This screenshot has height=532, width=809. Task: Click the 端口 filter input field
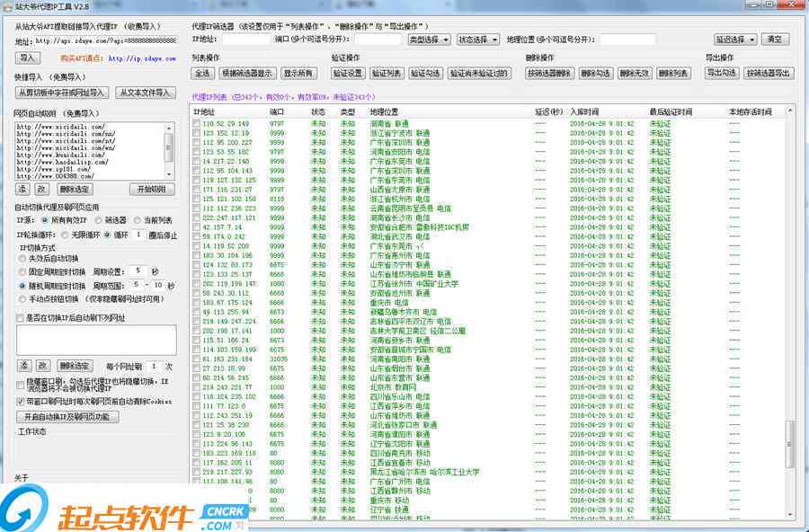click(378, 40)
